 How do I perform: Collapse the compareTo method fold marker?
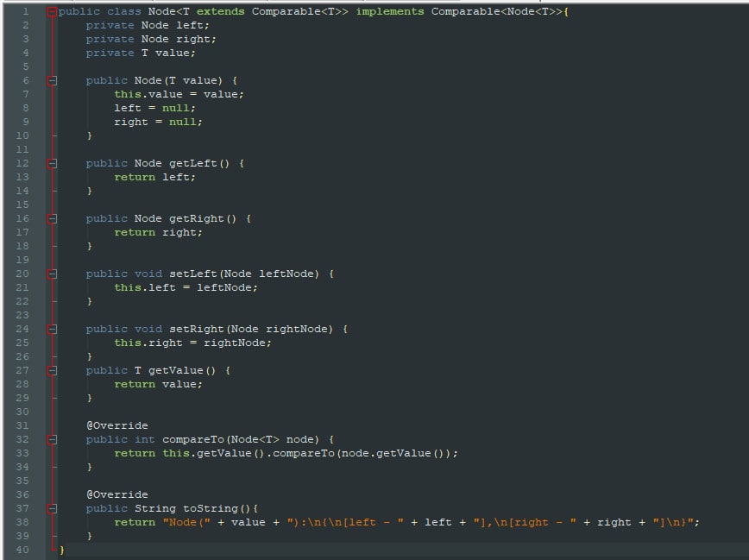click(52, 439)
